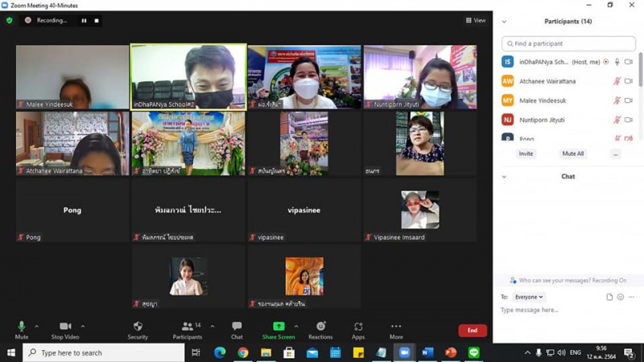Select the Pong participant tile
The width and height of the screenshot is (644, 362).
tap(72, 210)
